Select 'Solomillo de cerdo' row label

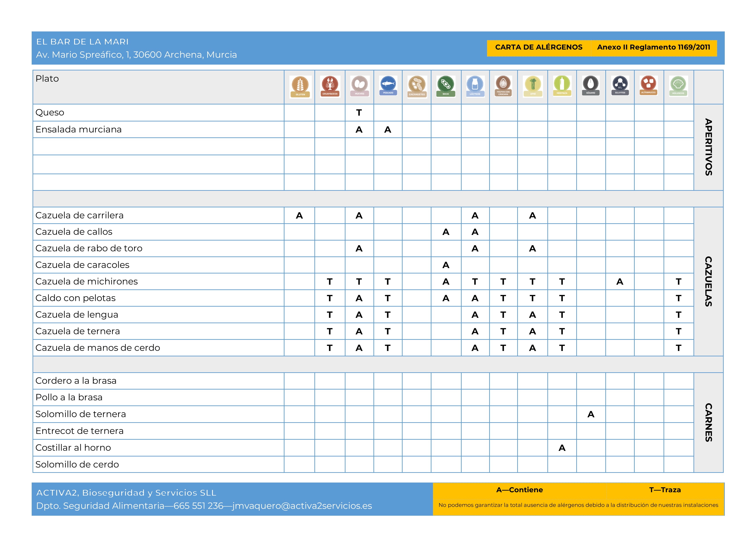pyautogui.click(x=77, y=464)
